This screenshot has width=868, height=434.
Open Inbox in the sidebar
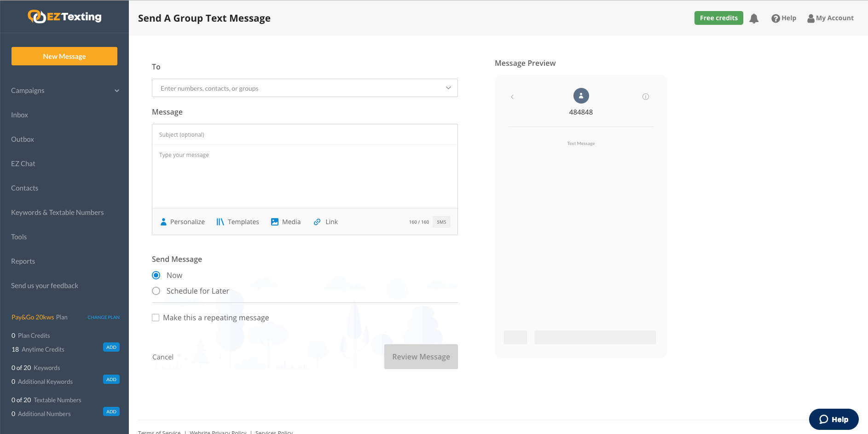coord(20,115)
